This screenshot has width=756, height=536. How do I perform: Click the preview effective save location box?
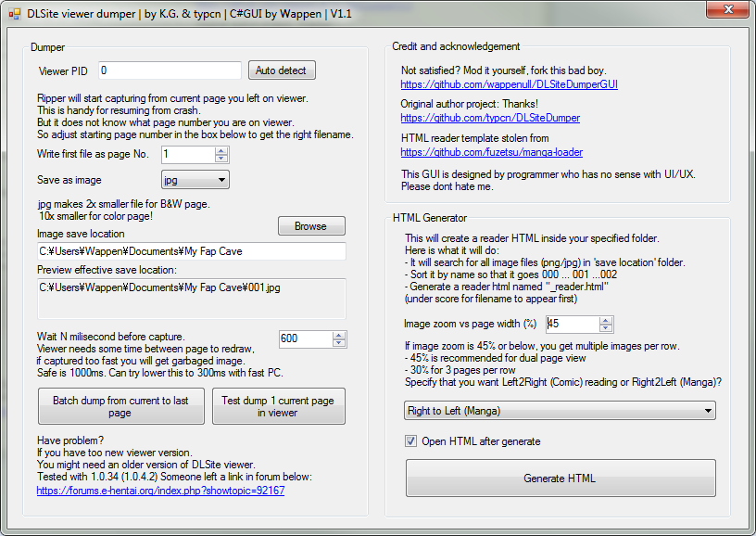tap(192, 299)
